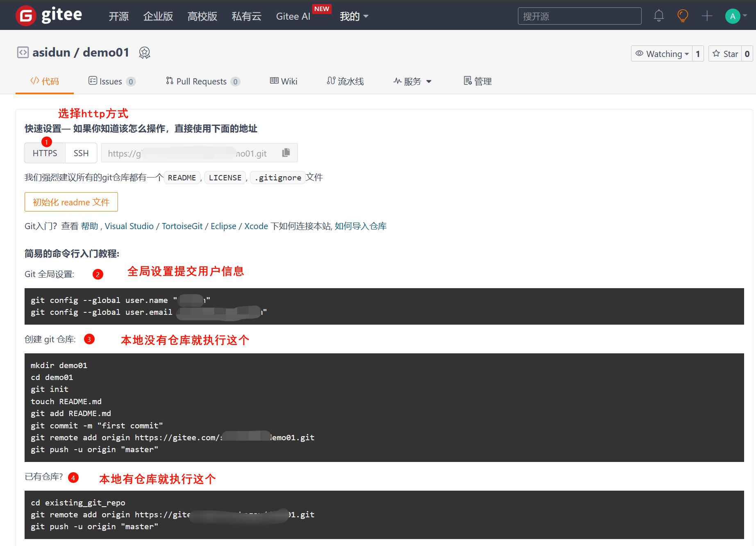Switch to the Issues tab

[x=112, y=81]
